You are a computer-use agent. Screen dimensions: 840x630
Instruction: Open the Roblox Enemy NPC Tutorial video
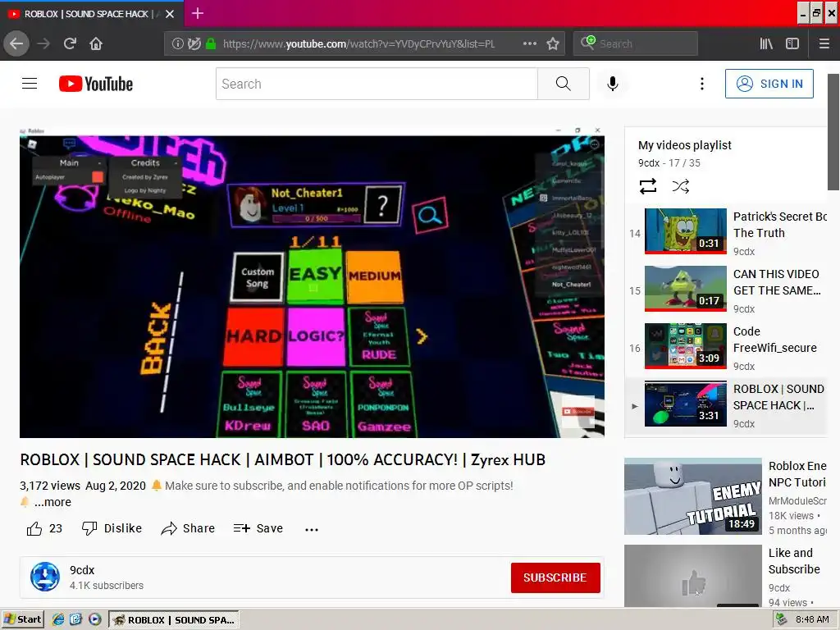click(725, 496)
